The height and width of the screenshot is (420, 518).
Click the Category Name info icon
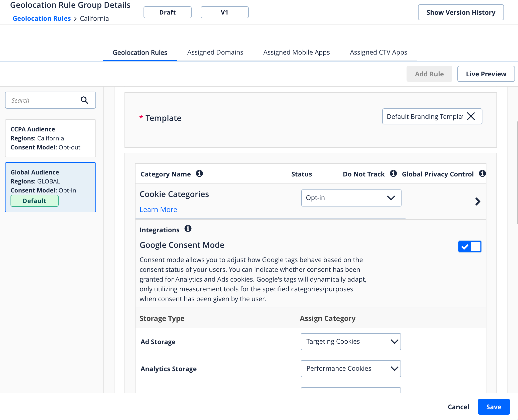199,173
